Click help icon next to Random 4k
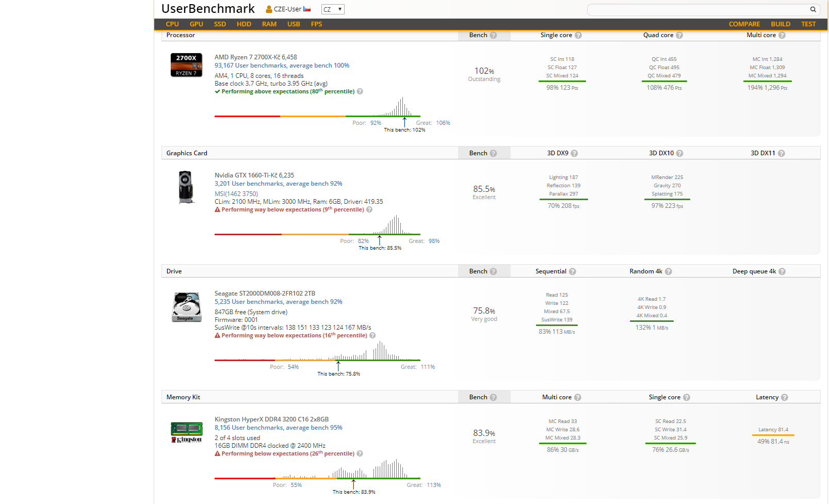Image resolution: width=829 pixels, height=504 pixels. [669, 272]
